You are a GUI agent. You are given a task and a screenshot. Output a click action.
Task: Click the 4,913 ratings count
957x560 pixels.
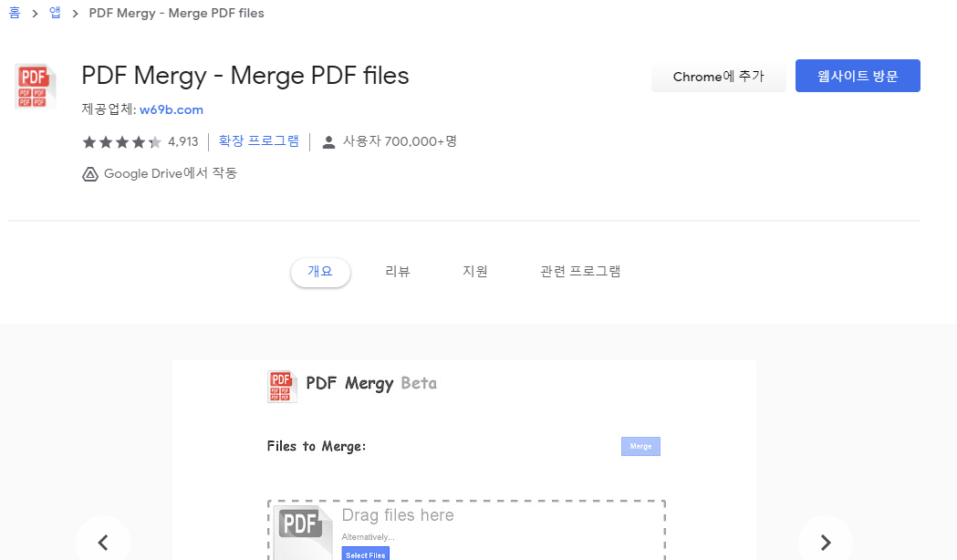(x=183, y=142)
